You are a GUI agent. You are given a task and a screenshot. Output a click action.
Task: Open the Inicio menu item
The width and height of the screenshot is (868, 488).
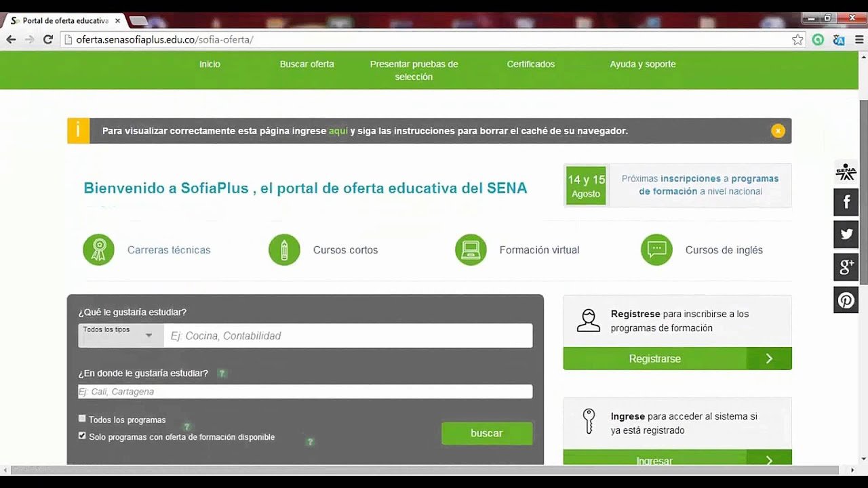tap(210, 64)
